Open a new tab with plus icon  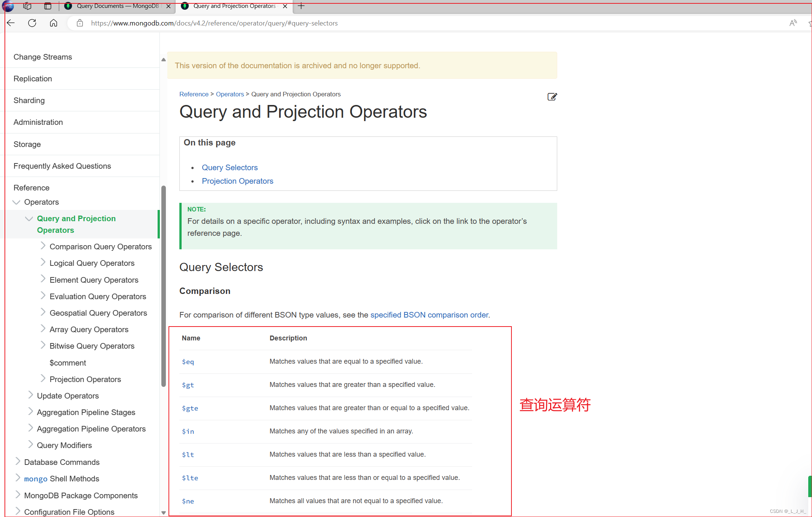point(301,6)
